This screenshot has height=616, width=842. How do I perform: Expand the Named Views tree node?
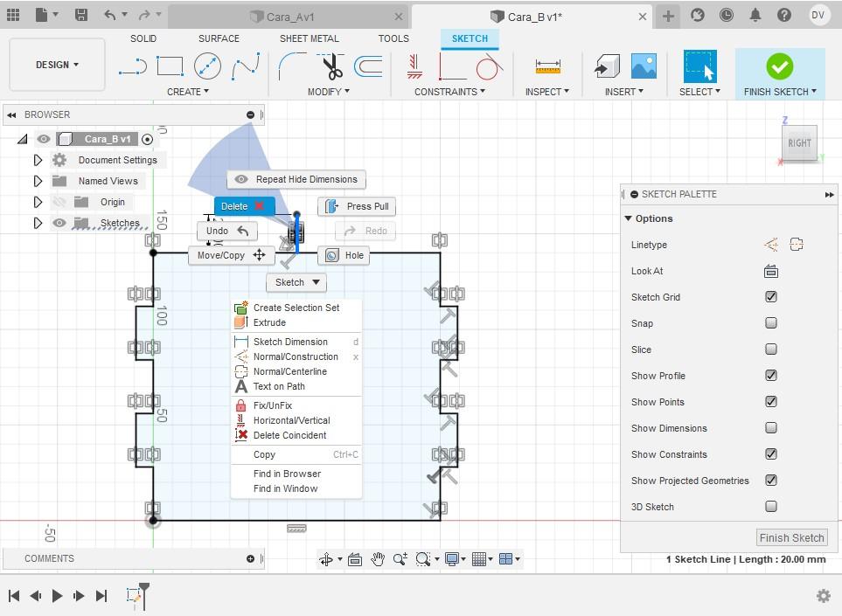(x=38, y=181)
